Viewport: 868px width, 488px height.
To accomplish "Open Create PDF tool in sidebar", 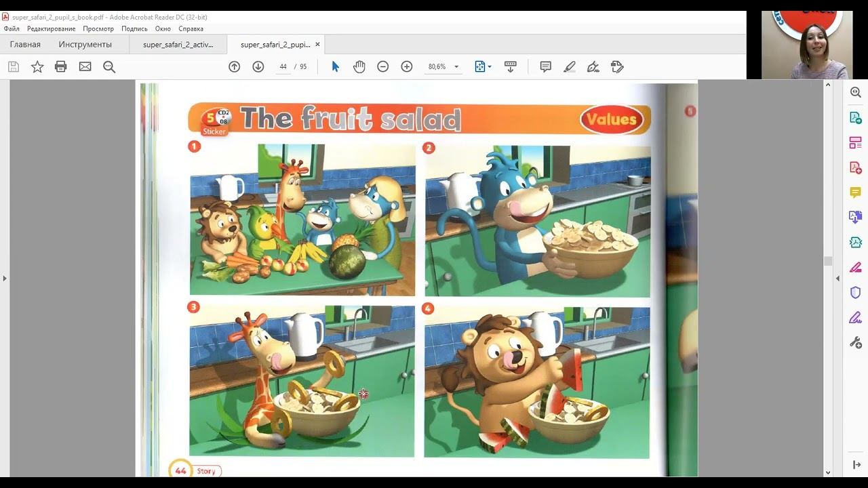I will click(856, 167).
